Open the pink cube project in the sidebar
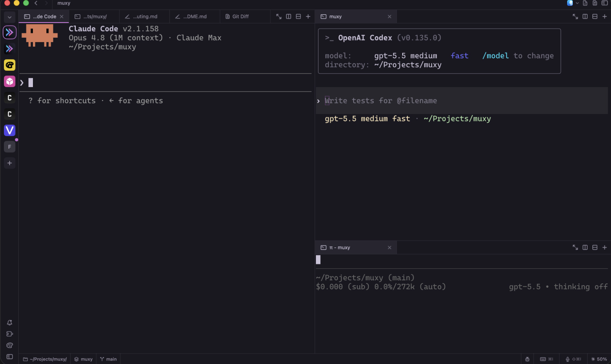The image size is (611, 364). pyautogui.click(x=10, y=81)
